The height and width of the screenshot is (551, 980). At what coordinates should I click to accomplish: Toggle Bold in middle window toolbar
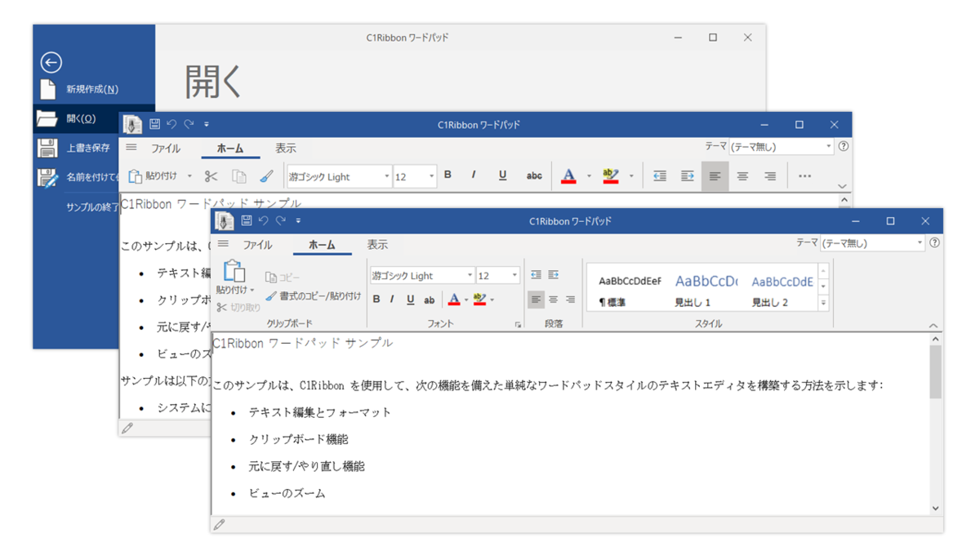(448, 176)
